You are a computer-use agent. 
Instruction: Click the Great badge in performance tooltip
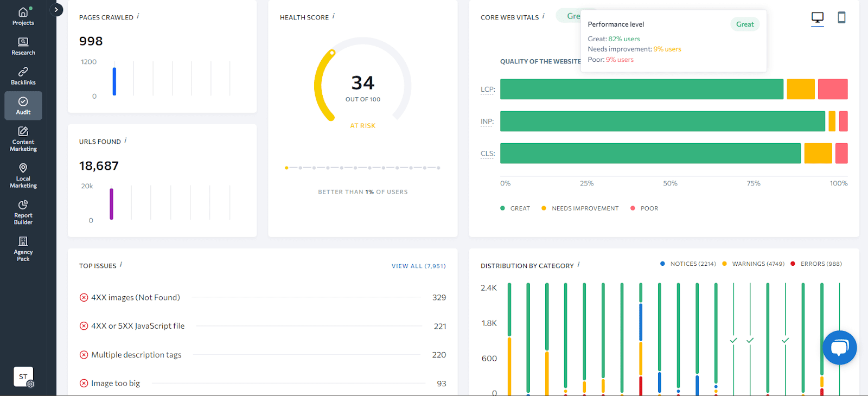745,24
